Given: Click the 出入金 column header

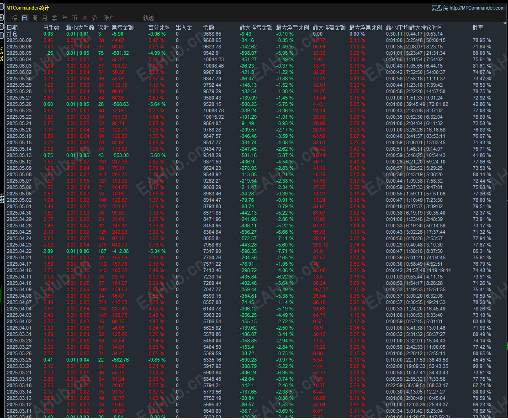Looking at the screenshot, I should pos(184,27).
